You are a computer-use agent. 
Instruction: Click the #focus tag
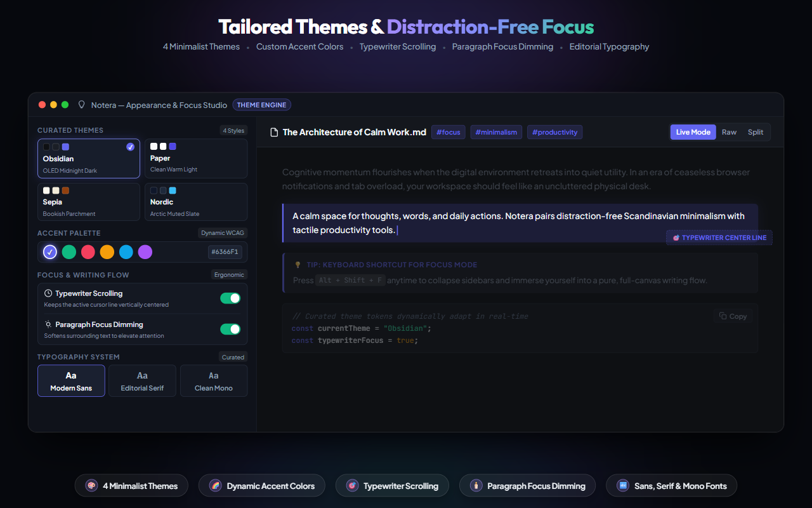point(449,132)
